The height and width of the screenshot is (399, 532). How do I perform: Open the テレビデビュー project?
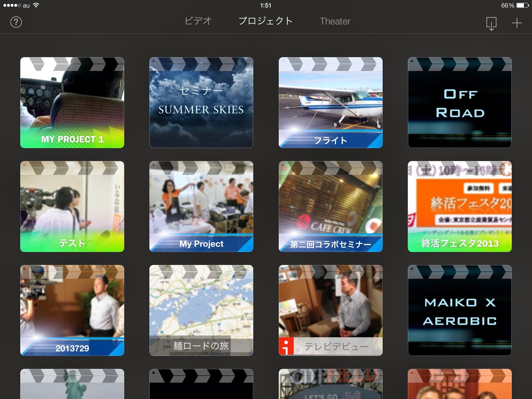pyautogui.click(x=331, y=310)
